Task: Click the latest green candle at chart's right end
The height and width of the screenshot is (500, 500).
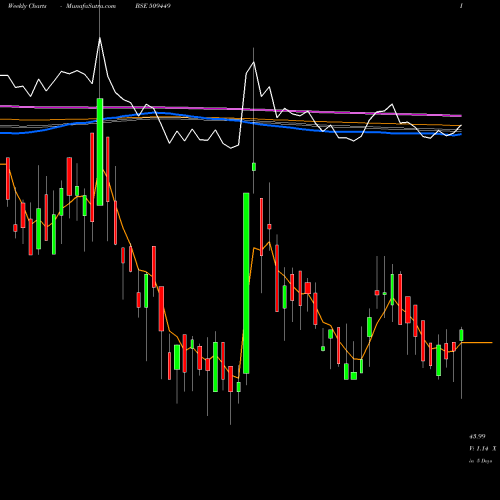Action: 461,335
